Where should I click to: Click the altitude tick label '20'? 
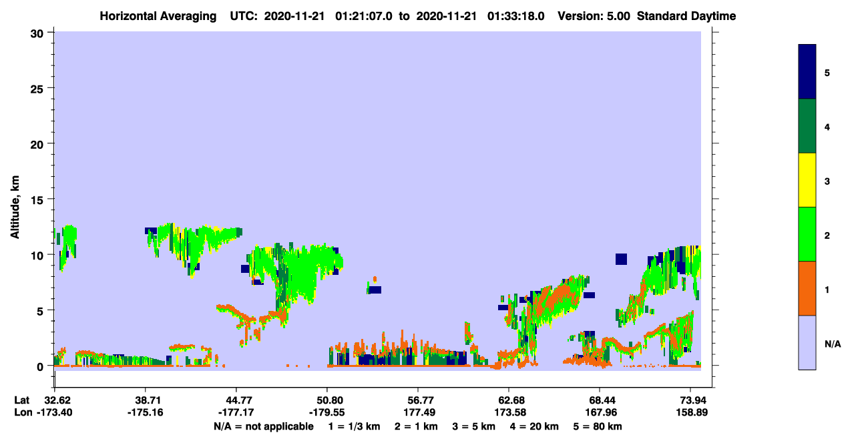tap(37, 143)
